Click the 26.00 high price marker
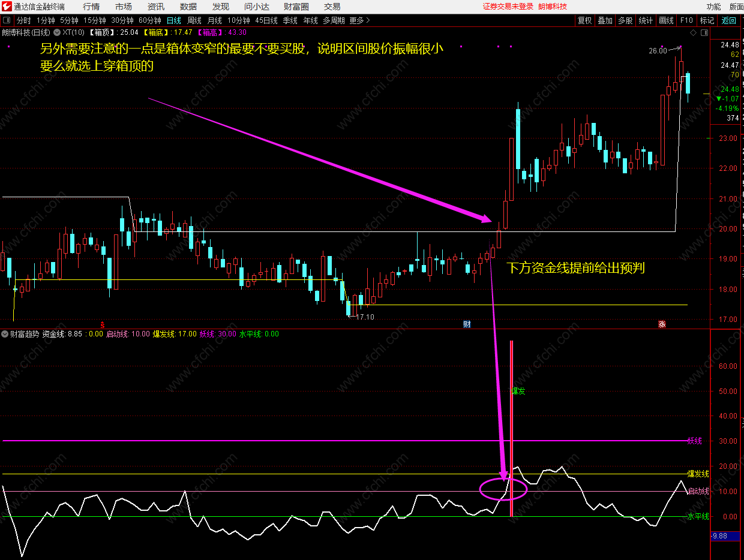Screen dimensions: 744x560 (658, 51)
